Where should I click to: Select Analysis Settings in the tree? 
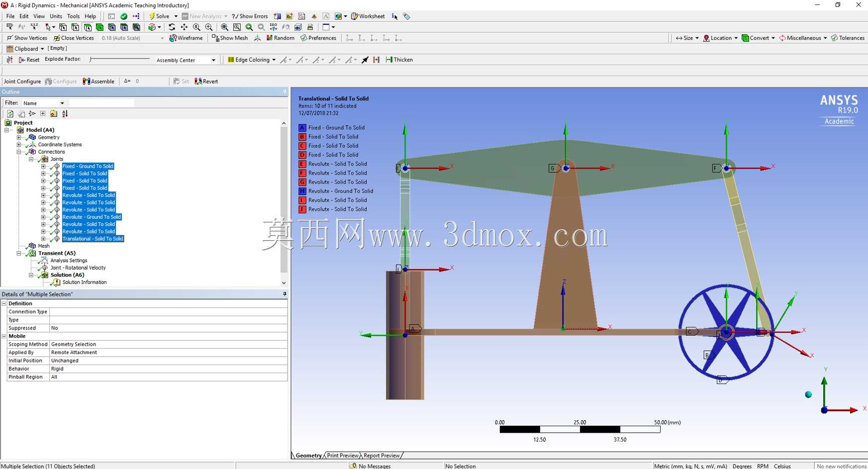pos(69,261)
